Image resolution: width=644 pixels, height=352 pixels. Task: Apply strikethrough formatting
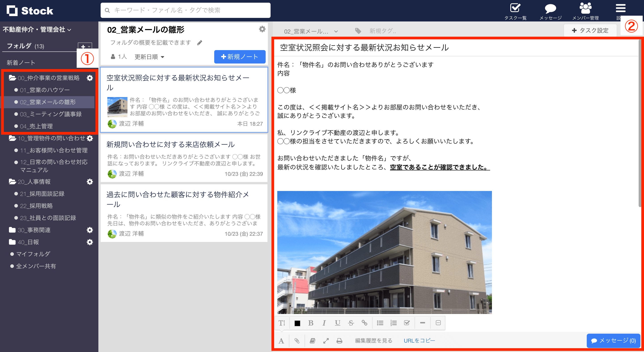pos(351,323)
